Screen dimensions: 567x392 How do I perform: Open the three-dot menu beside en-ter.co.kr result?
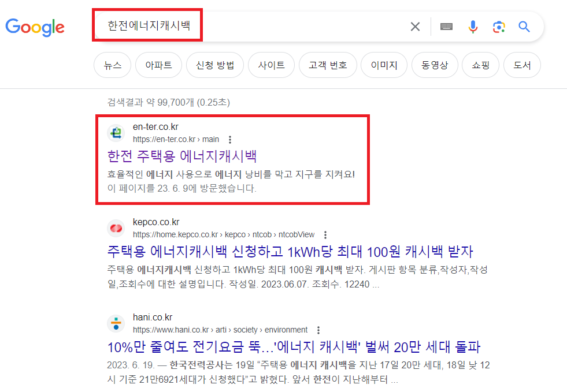(x=229, y=139)
